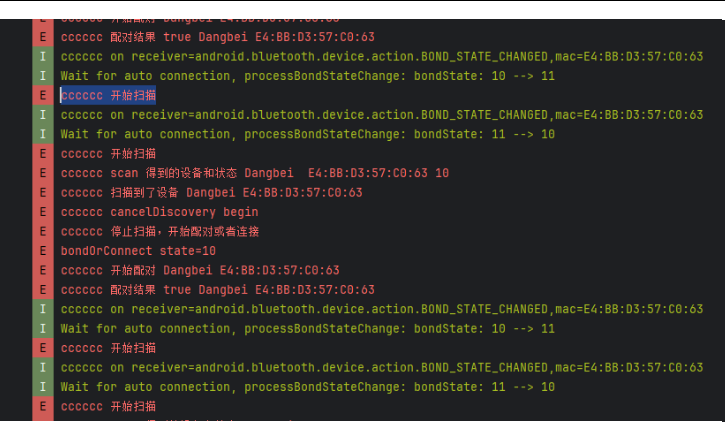Image resolution: width=725 pixels, height=428 pixels.
Task: Select the '扫描到了设备 Dangbei' log line
Action: tap(211, 193)
